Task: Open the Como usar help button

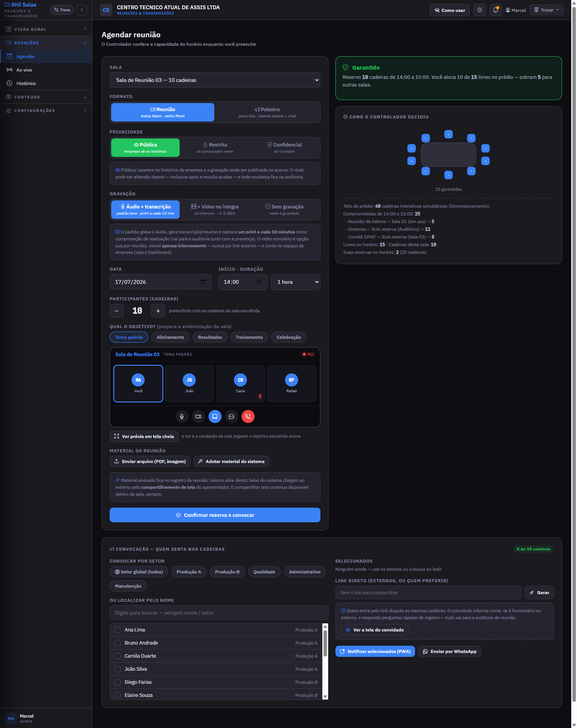Action: click(x=450, y=10)
